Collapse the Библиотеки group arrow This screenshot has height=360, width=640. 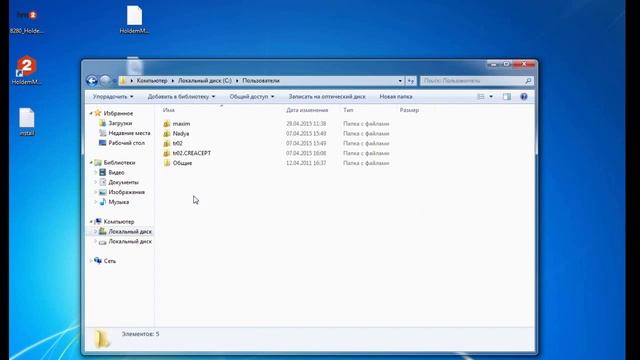[x=91, y=162]
